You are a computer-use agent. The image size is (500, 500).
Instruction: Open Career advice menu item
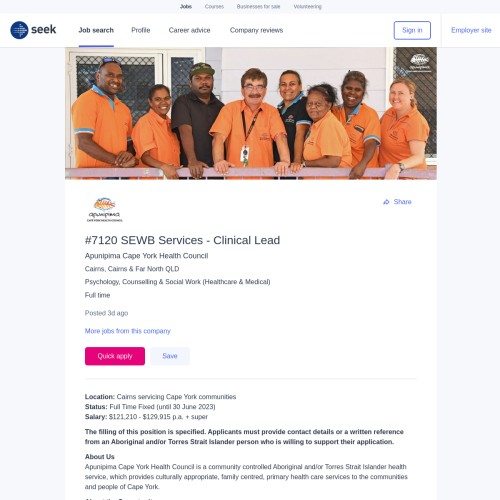(189, 30)
